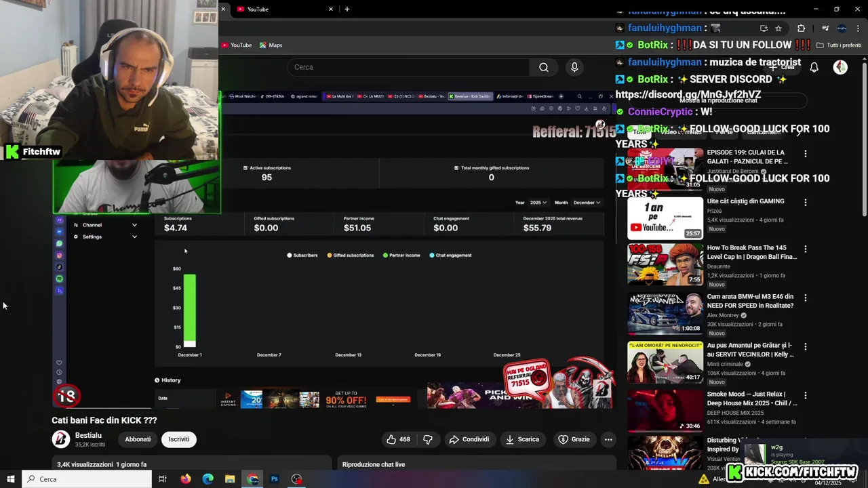Toggle Chat engagement legend in chart

pos(451,256)
